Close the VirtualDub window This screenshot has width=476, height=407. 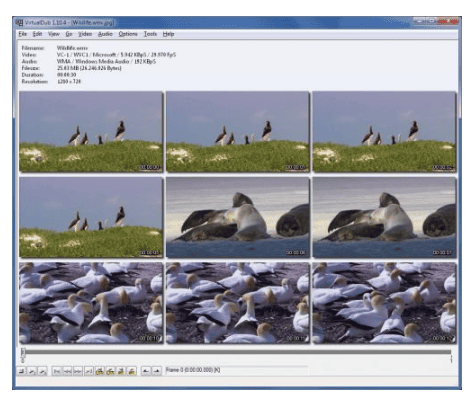449,21
